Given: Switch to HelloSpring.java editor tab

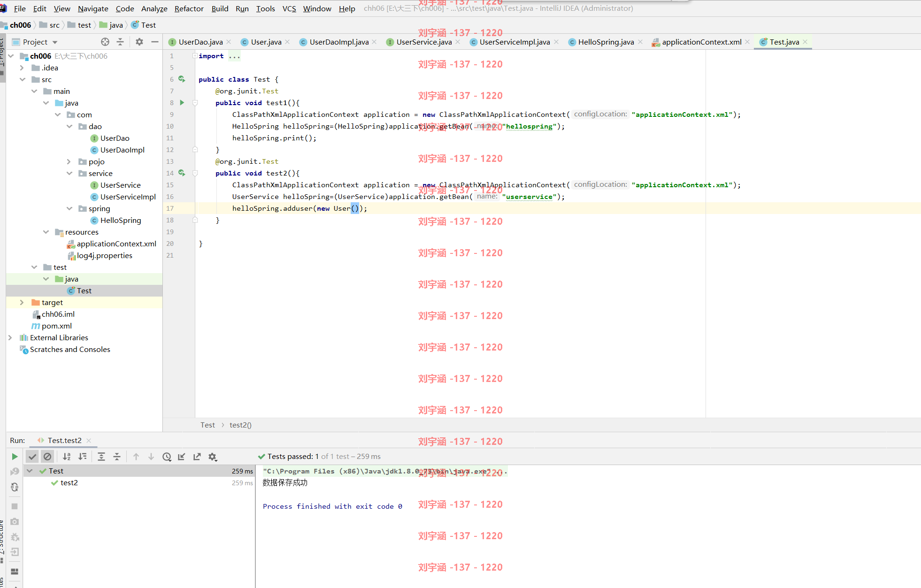Looking at the screenshot, I should [606, 42].
